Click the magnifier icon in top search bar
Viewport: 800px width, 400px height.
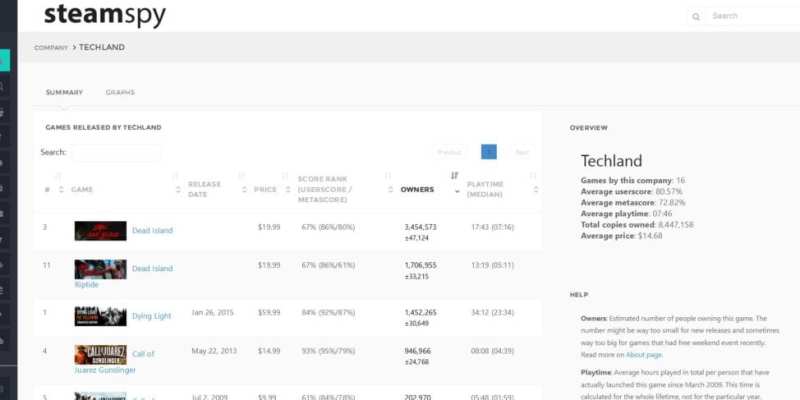tap(696, 17)
